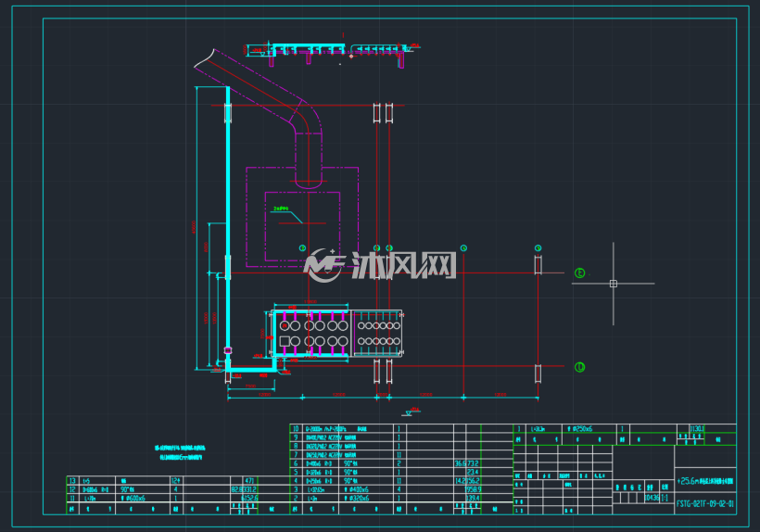Image resolution: width=760 pixels, height=532 pixels.
Task: Select the tall cyan vertical pipe line
Action: [228, 228]
